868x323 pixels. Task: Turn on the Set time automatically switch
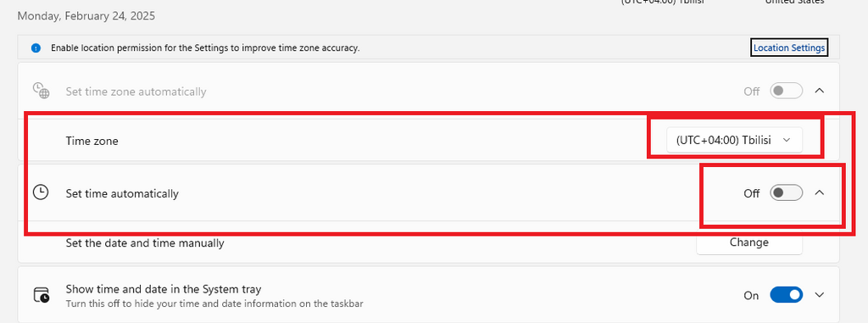[x=786, y=192]
